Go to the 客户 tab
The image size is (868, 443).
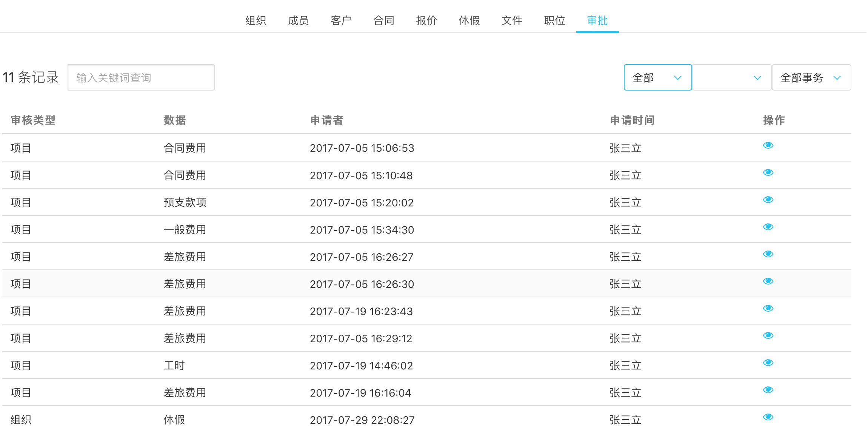(x=341, y=20)
